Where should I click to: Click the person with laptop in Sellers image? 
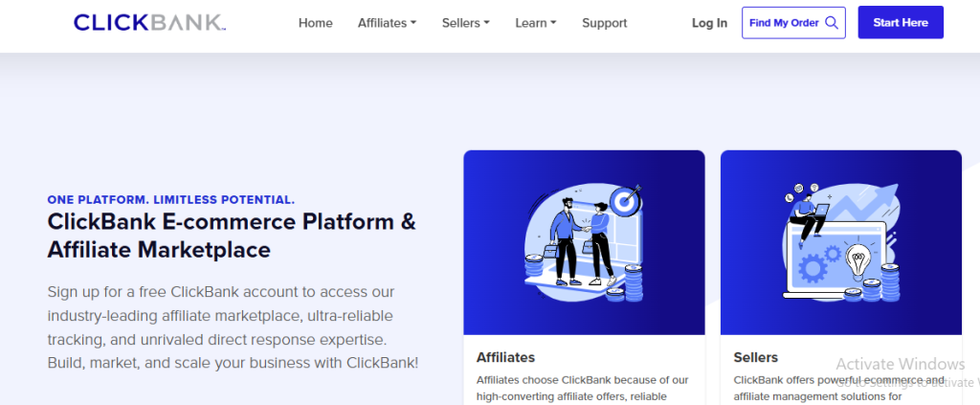[807, 216]
